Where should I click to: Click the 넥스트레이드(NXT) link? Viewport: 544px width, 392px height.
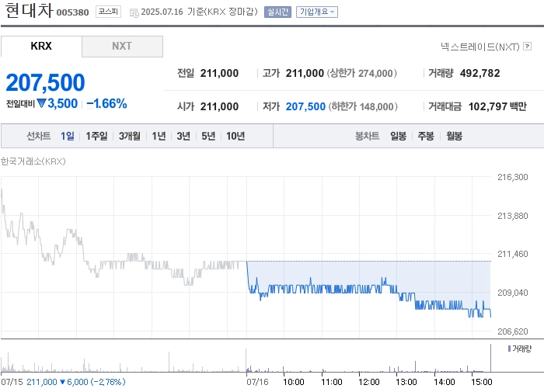(x=479, y=47)
